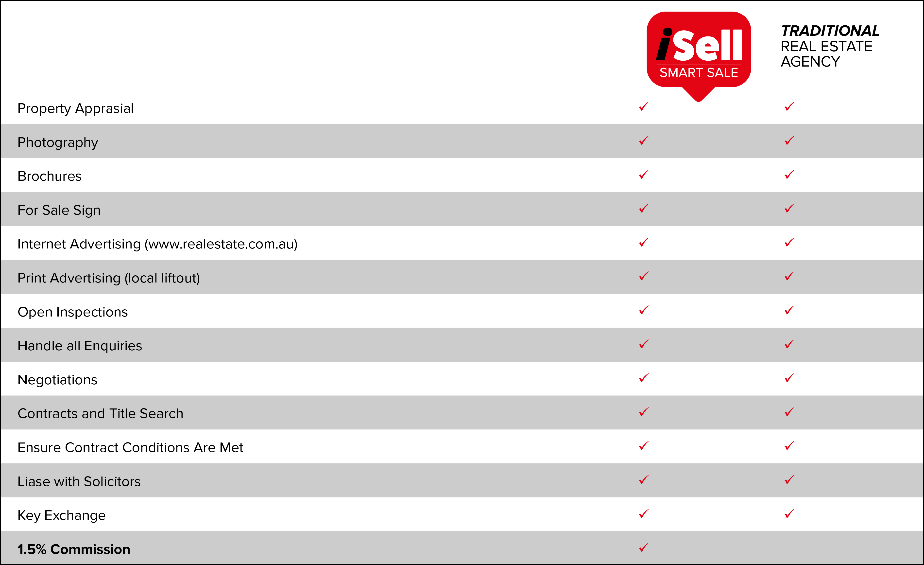Click Traditional checkmark for Handle all Enquiries
Screen dimensions: 924x565
789,344
